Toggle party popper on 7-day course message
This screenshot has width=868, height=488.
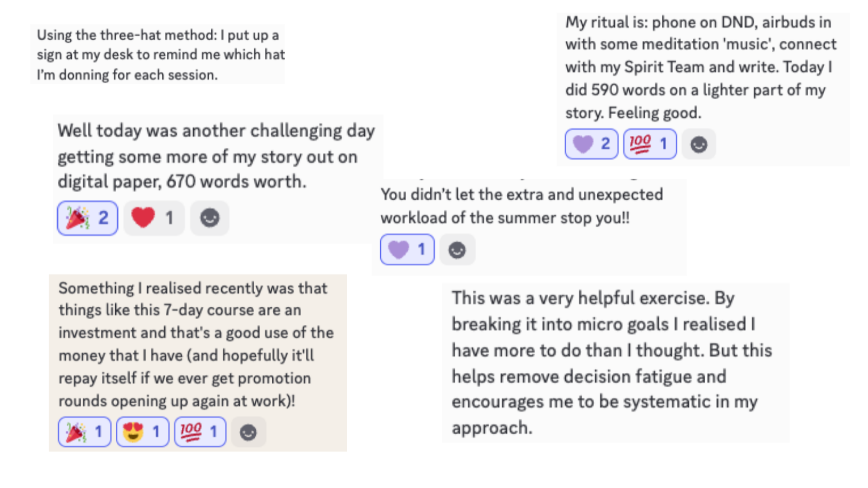click(85, 432)
